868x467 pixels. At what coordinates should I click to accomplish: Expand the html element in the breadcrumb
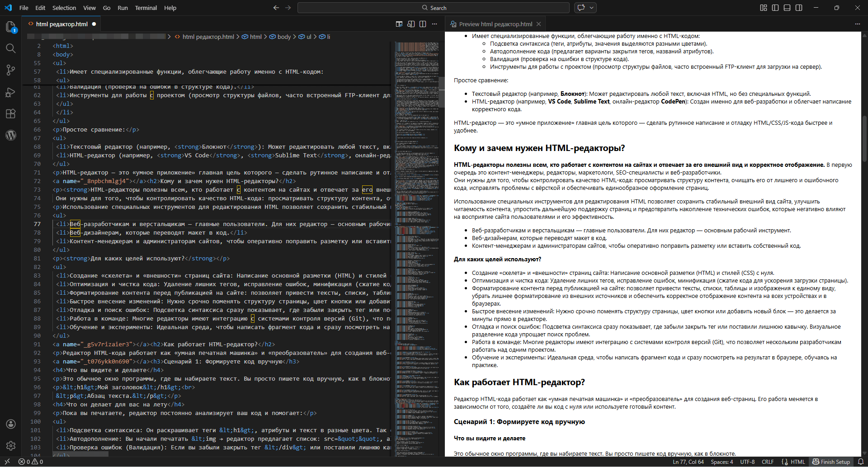(256, 37)
